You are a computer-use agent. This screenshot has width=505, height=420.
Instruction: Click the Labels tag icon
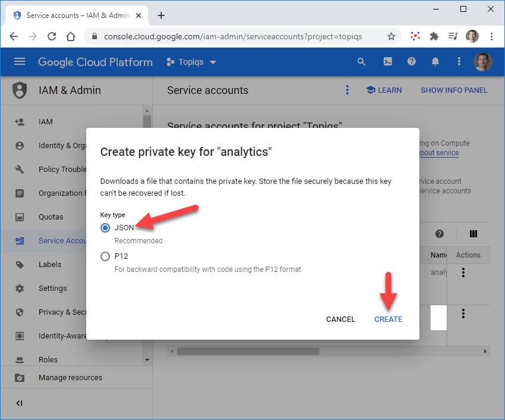click(20, 265)
